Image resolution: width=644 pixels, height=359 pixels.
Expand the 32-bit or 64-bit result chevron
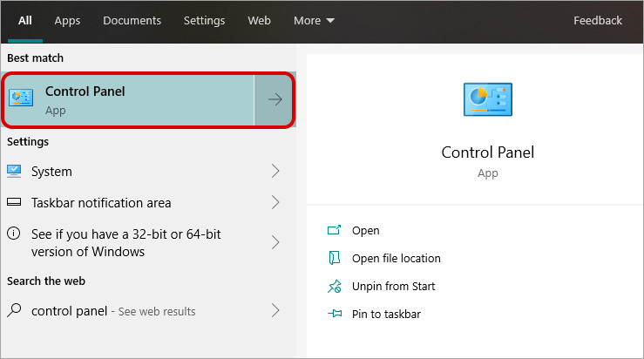[275, 242]
